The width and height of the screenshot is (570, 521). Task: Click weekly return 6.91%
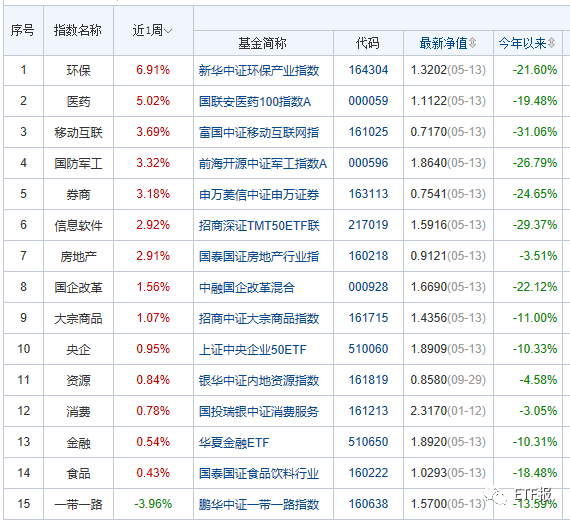[153, 70]
